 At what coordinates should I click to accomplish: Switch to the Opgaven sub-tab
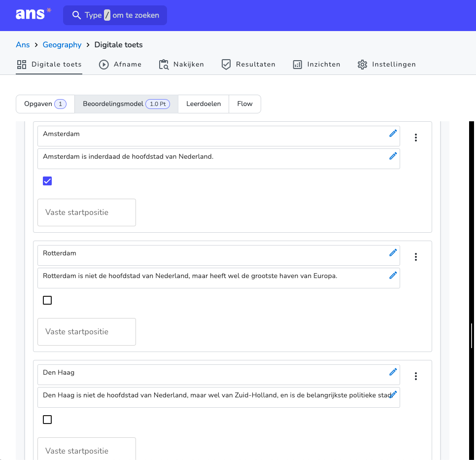45,104
